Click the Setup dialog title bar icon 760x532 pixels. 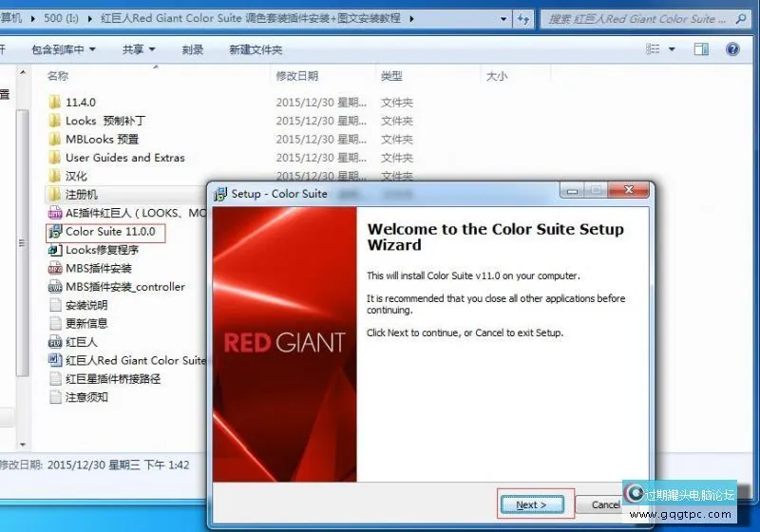220,194
